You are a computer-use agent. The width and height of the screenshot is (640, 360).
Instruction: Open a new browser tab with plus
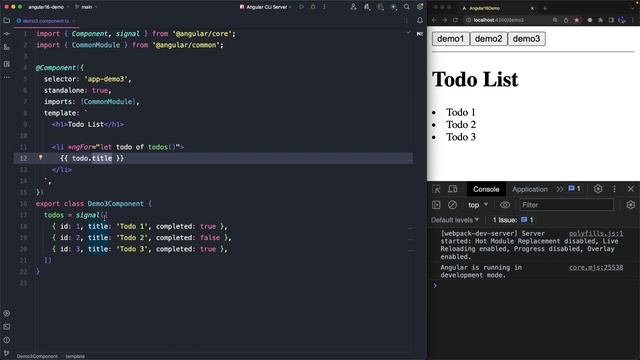[x=545, y=8]
